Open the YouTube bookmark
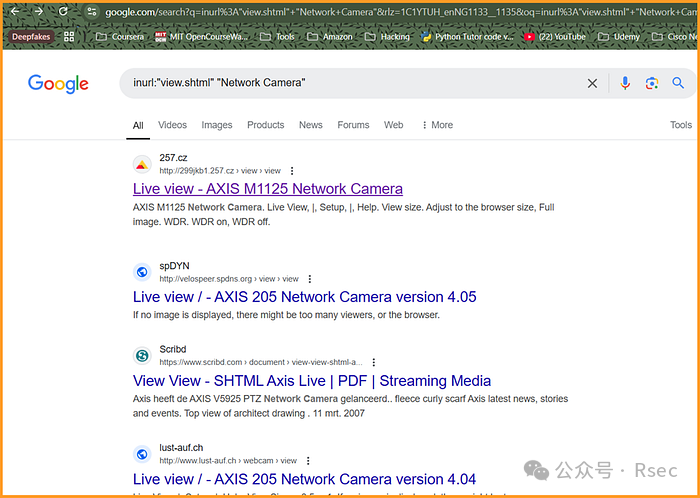 pyautogui.click(x=555, y=37)
